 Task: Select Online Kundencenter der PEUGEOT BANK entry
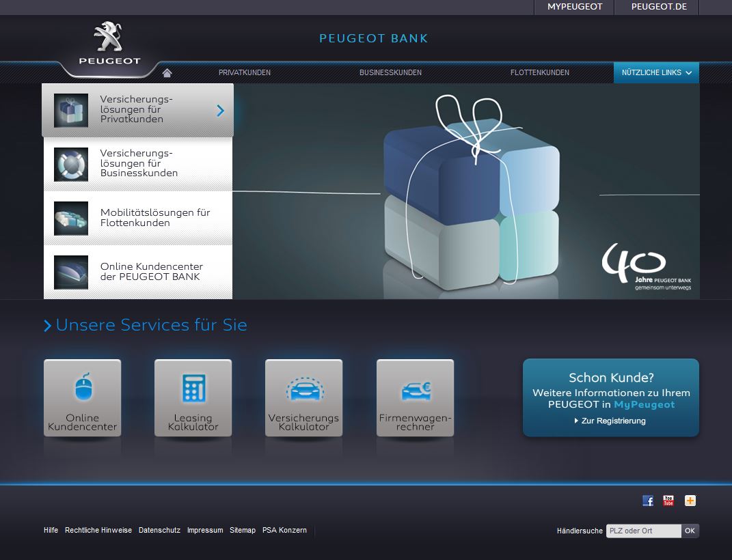[138, 272]
